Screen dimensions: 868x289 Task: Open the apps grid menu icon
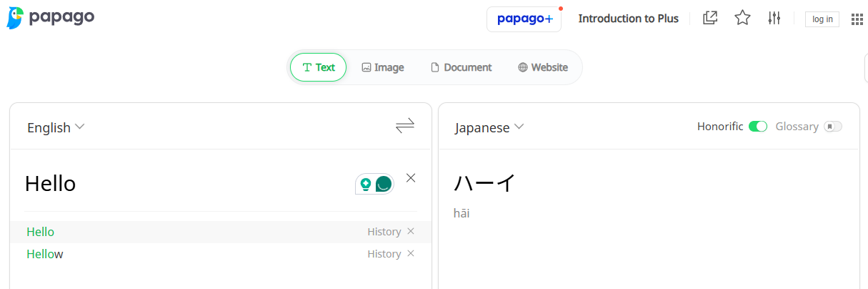[x=857, y=19]
